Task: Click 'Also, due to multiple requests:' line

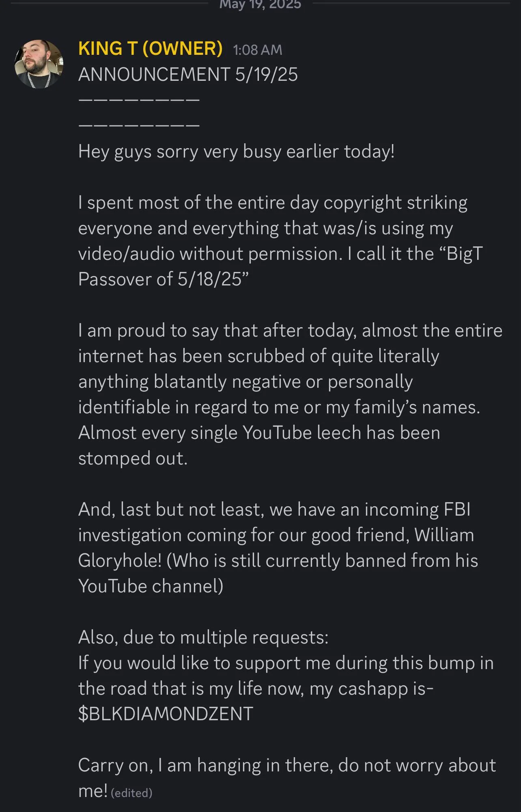Action: point(203,637)
